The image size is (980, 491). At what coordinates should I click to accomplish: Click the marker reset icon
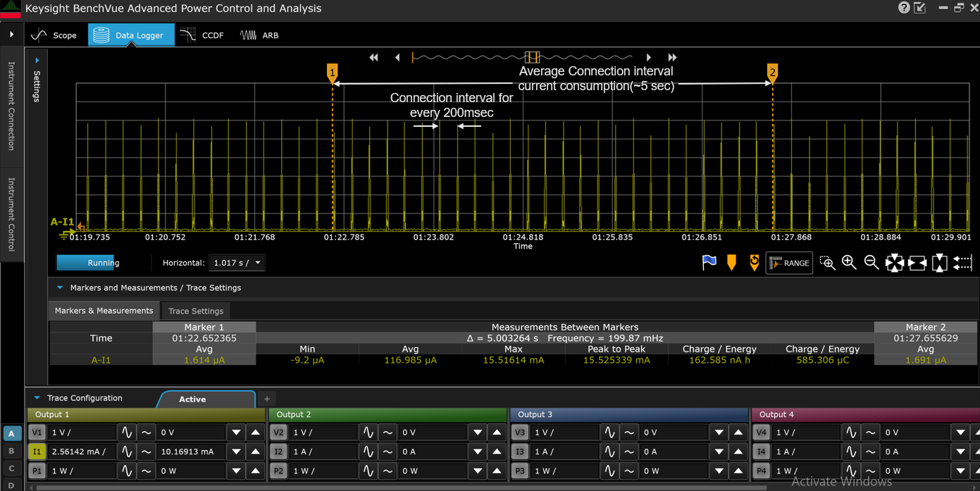[x=754, y=263]
